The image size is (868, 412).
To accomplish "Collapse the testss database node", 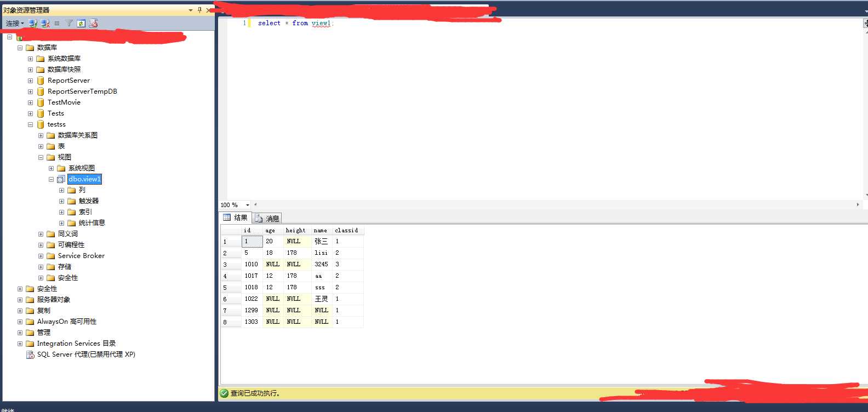I will tap(30, 124).
